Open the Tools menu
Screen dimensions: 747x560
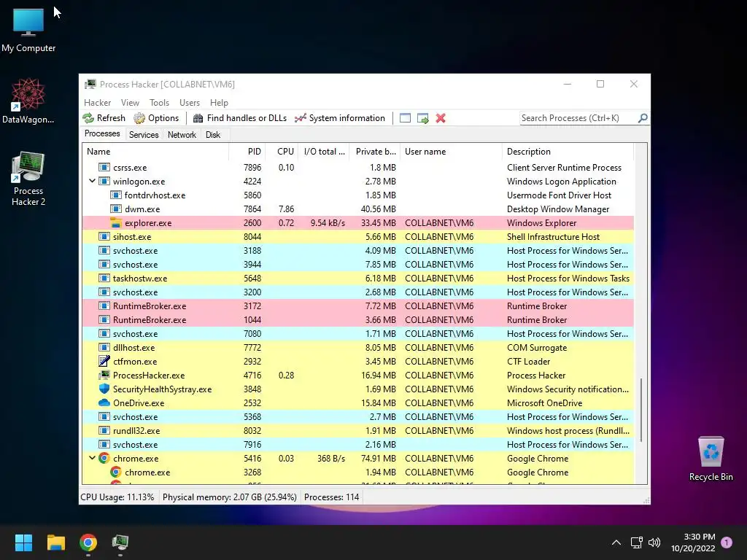point(159,102)
